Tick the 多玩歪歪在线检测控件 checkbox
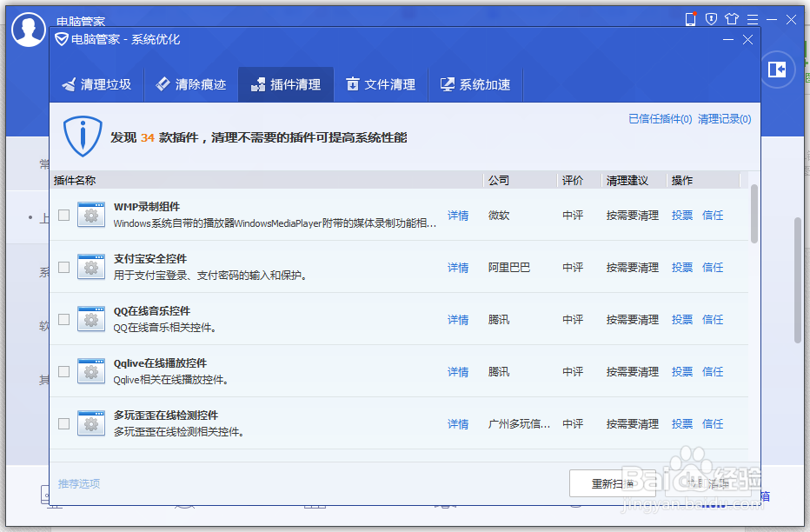This screenshot has width=810, height=532. coord(64,423)
